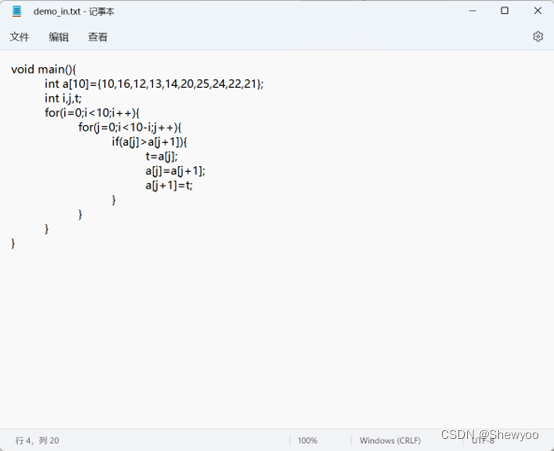Click the cursor position 行 4, 列 20
The height and width of the screenshot is (451, 554).
37,440
